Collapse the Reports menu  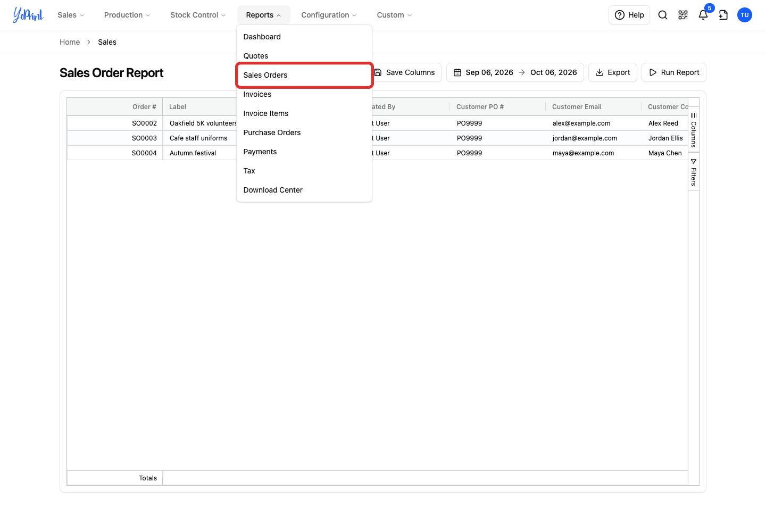tap(263, 15)
